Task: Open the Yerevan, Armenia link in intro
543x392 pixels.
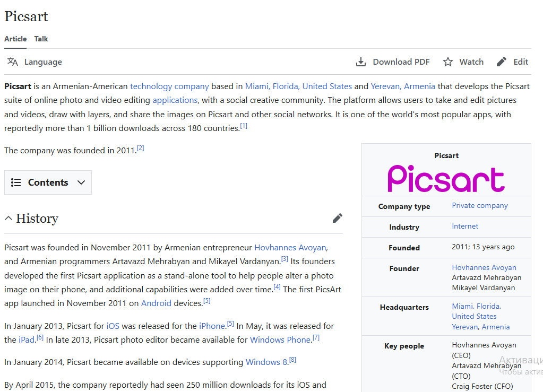Action: tap(403, 86)
